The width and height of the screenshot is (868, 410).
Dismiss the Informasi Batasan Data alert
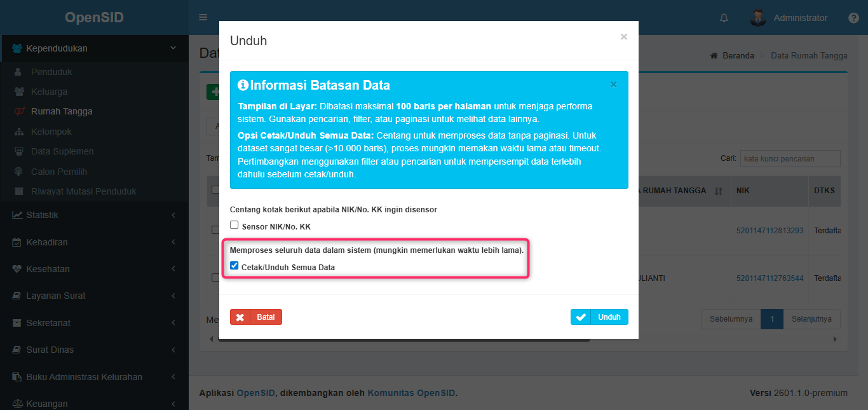coord(613,84)
